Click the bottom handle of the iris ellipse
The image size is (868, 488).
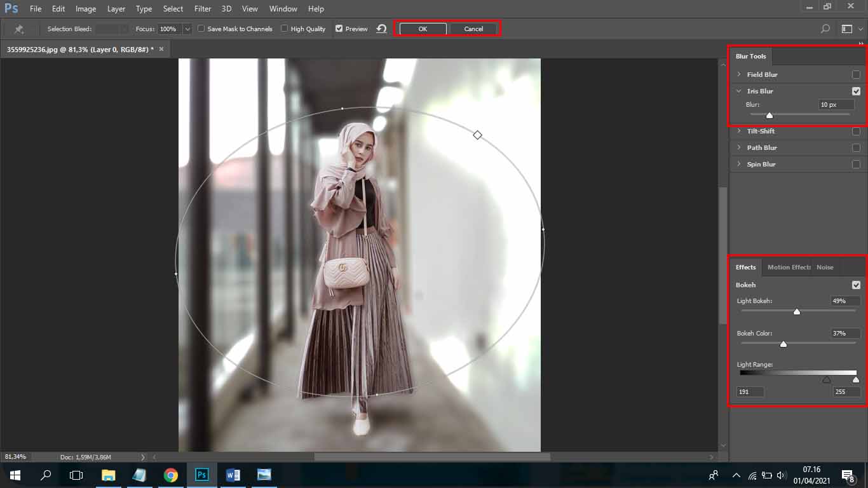click(x=377, y=395)
